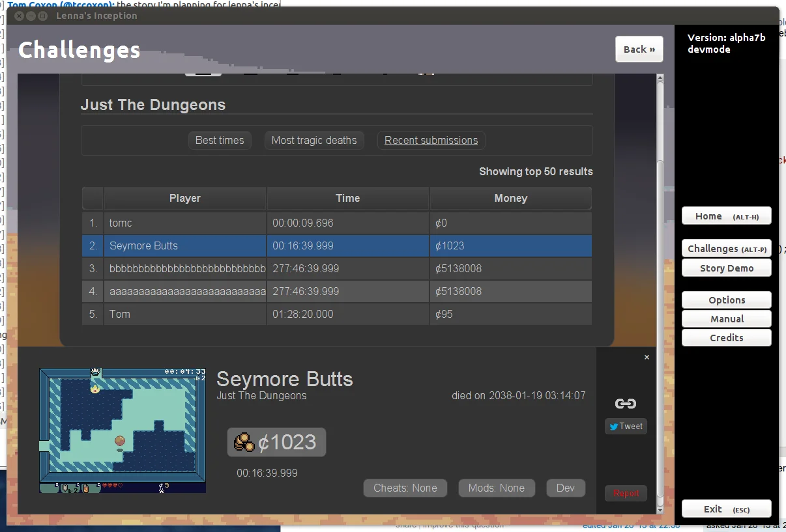Click the Dev badge
786x532 pixels.
(x=565, y=488)
